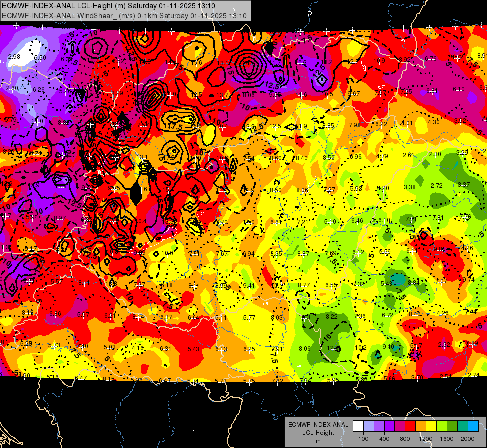Click the light purple legend swatch
The width and height of the screenshot is (487, 448).
pyautogui.click(x=379, y=426)
